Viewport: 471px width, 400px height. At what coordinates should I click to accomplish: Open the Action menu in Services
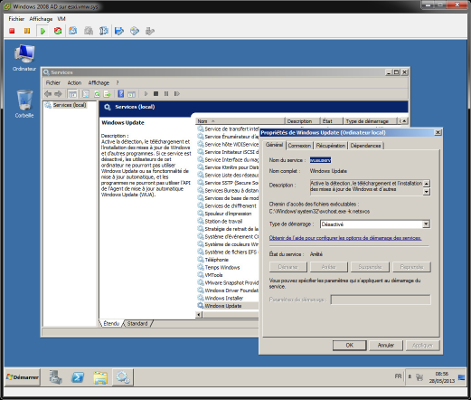74,83
